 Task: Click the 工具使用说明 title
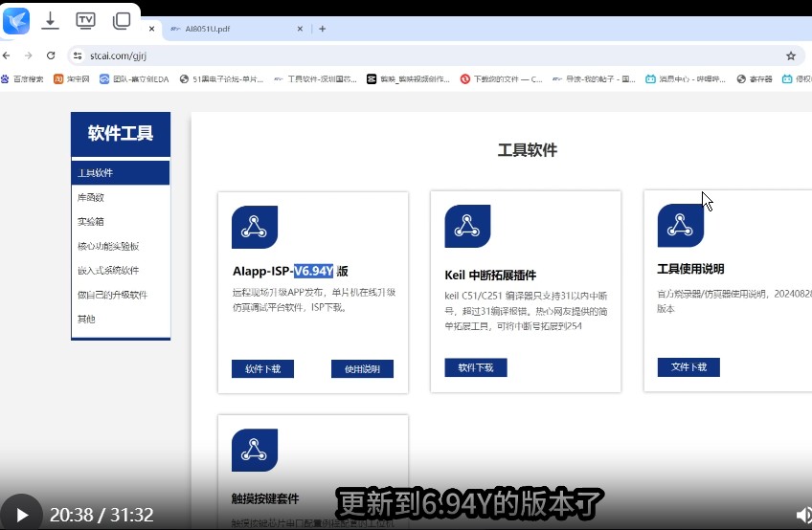(690, 269)
